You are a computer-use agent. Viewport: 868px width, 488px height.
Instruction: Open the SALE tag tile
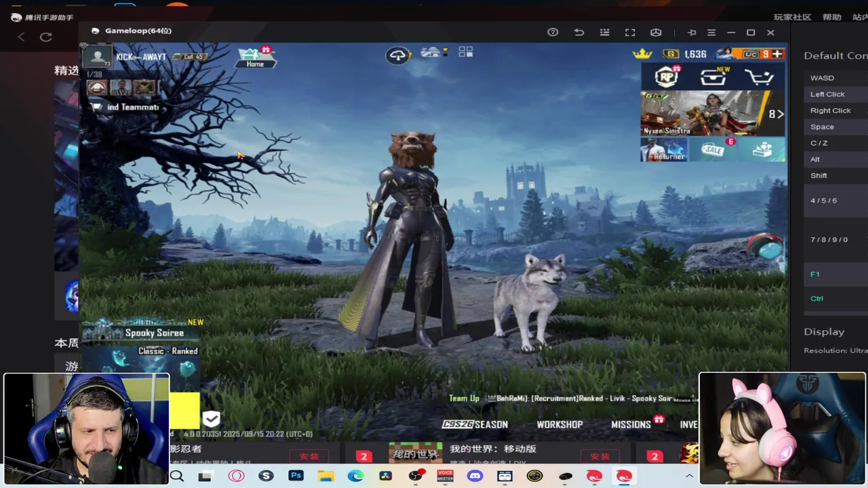(x=713, y=149)
